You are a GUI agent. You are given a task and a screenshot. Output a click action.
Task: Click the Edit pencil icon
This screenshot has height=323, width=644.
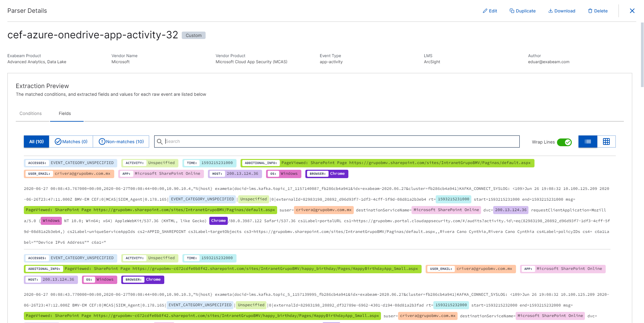coord(485,11)
